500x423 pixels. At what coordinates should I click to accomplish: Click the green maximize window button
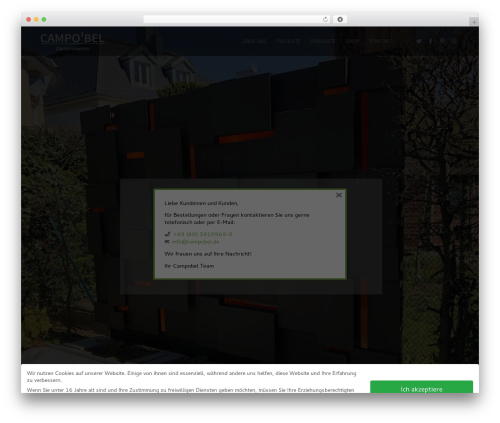[44, 19]
